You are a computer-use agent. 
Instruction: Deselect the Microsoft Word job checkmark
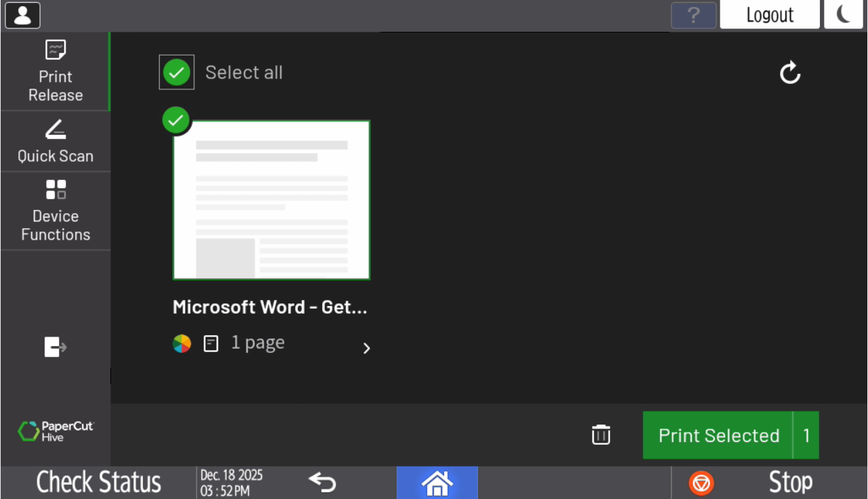pos(176,121)
